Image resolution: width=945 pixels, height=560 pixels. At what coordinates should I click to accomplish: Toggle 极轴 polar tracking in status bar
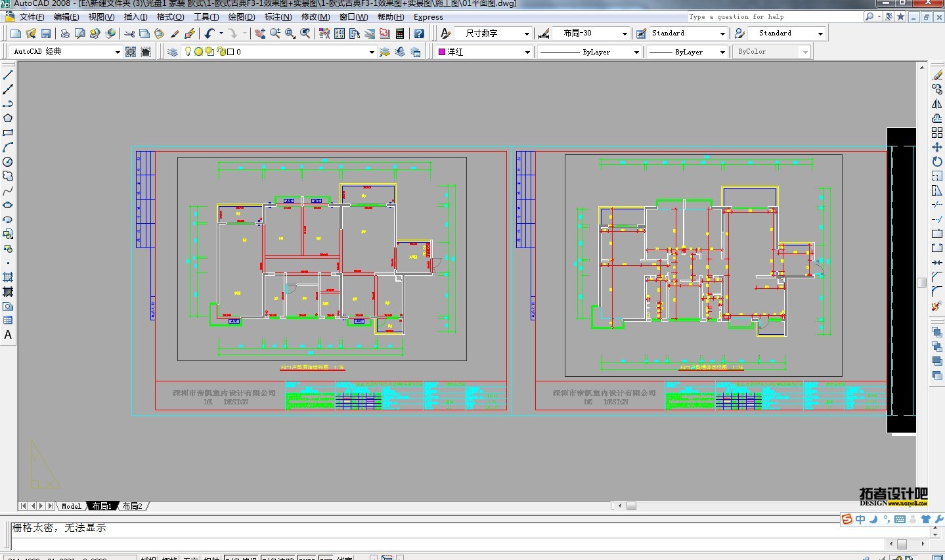[x=211, y=557]
